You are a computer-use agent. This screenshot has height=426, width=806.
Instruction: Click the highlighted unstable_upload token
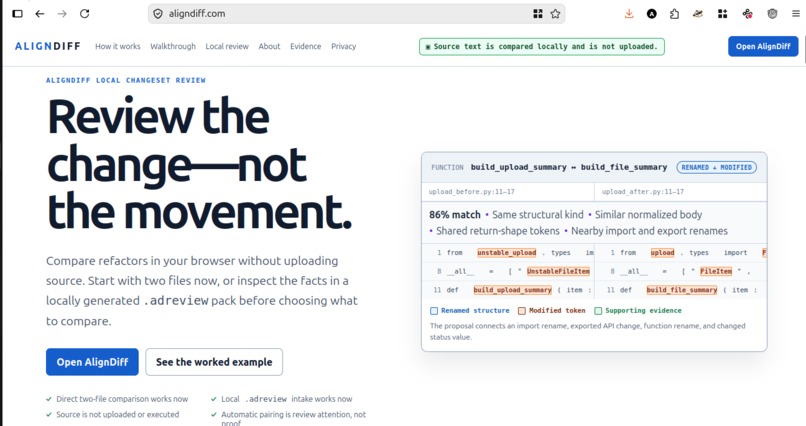coord(507,253)
